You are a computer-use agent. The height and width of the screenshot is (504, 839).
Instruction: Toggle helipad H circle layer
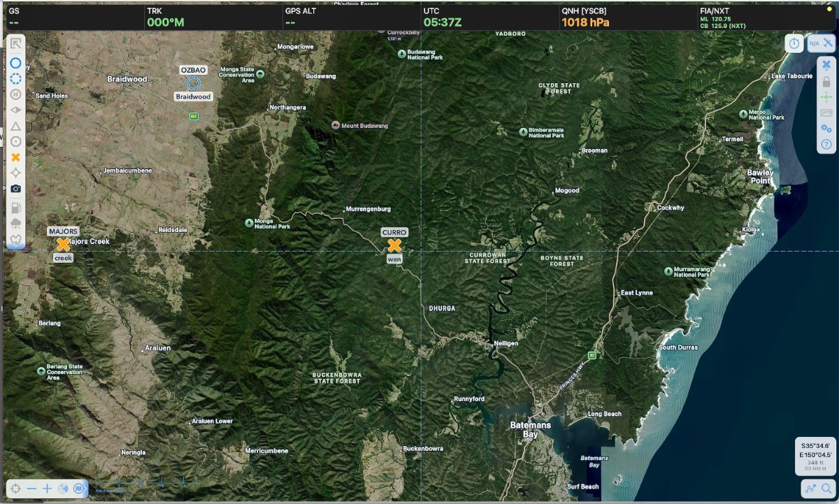(x=15, y=94)
